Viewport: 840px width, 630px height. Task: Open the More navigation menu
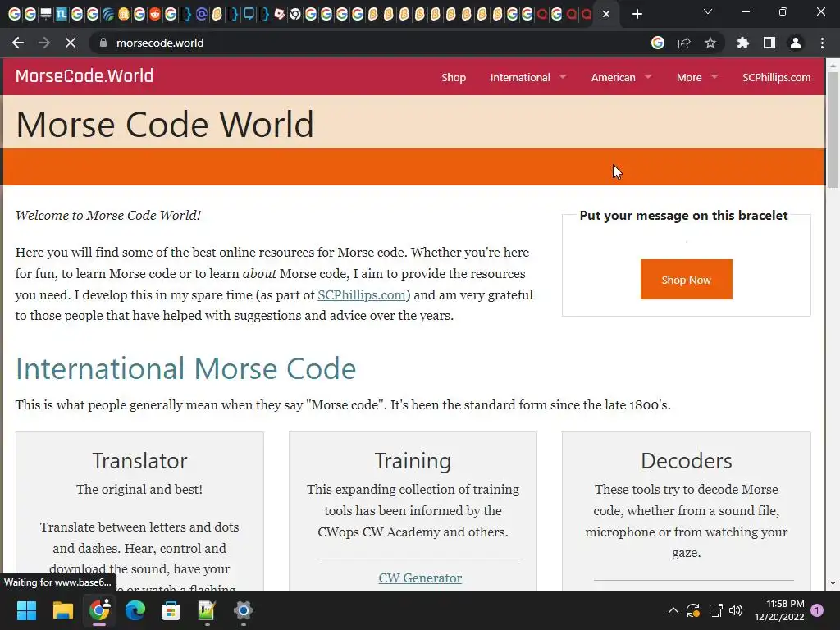pos(689,78)
